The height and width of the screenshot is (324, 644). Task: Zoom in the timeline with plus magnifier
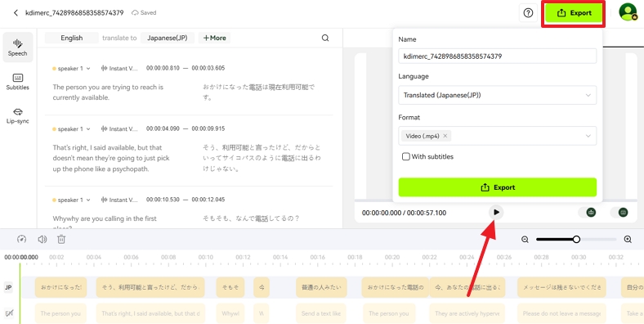point(628,240)
